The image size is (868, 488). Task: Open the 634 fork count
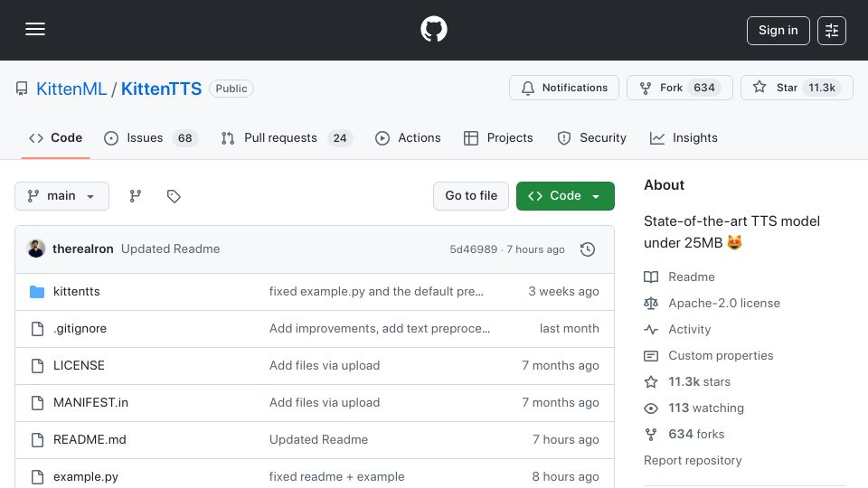click(704, 88)
